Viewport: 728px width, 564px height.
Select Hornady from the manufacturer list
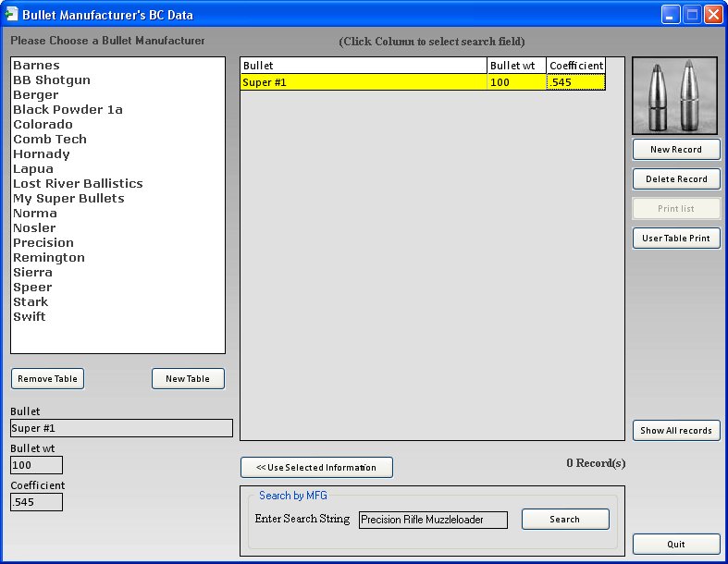tap(42, 154)
